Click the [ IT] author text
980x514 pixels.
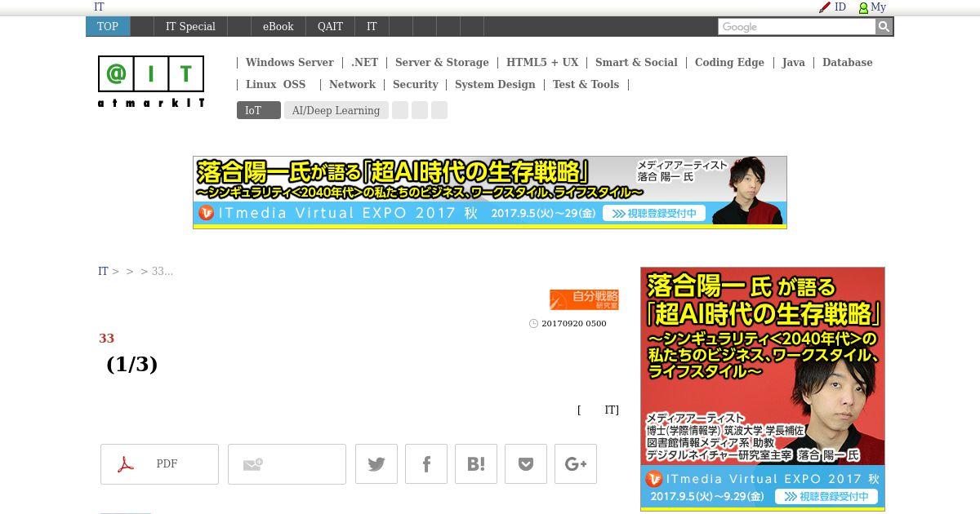pyautogui.click(x=598, y=410)
